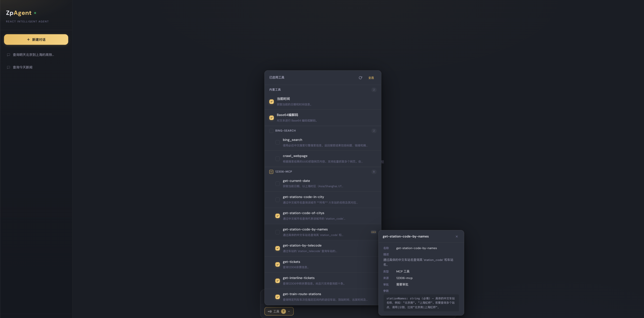The image size is (644, 318).
Task: Click the bing_search tool name
Action: [292, 140]
